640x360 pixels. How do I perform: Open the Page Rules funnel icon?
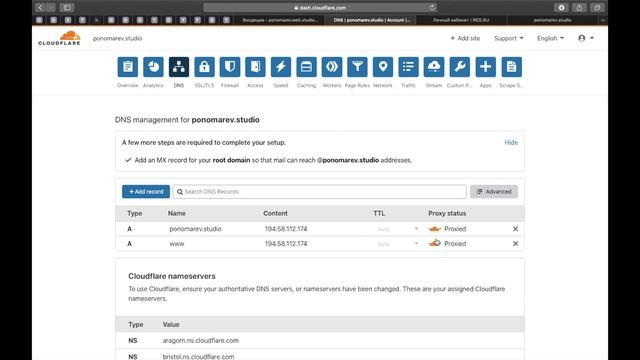point(358,67)
